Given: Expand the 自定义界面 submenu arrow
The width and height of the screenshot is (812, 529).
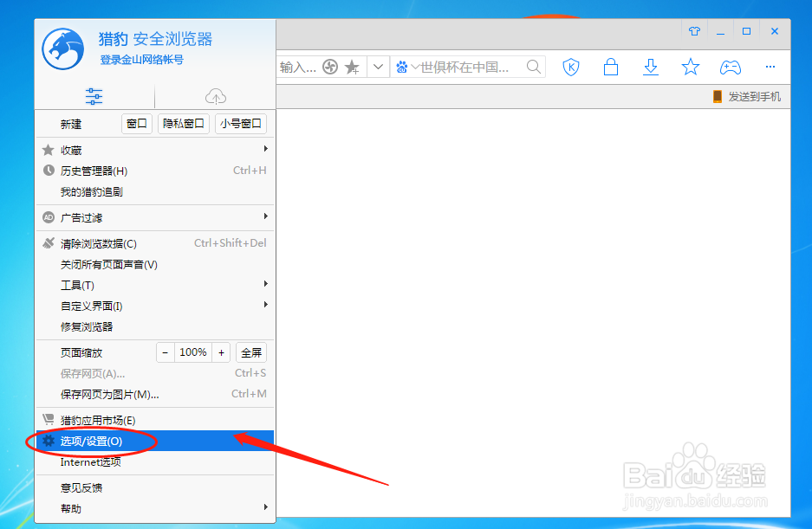Looking at the screenshot, I should click(266, 305).
